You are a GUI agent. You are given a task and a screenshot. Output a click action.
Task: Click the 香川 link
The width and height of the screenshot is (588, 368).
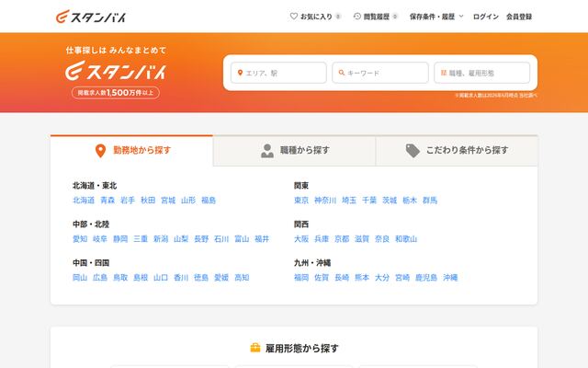click(181, 278)
